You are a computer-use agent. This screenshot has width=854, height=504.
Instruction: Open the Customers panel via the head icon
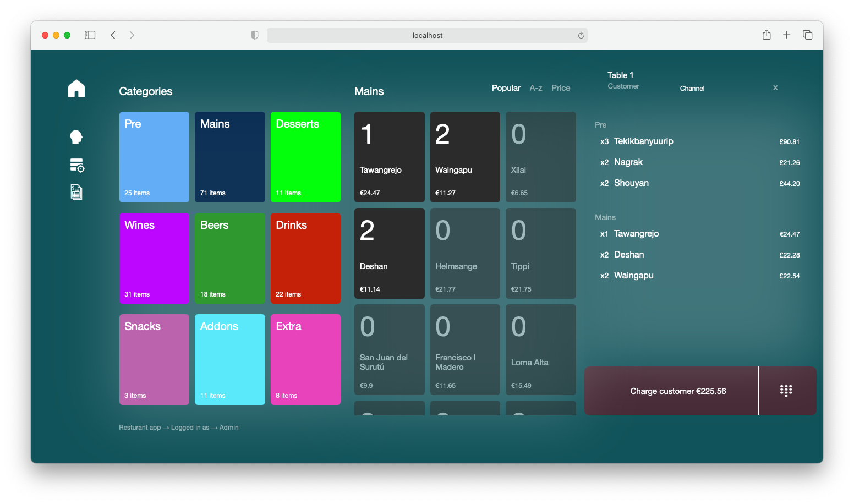tap(76, 137)
